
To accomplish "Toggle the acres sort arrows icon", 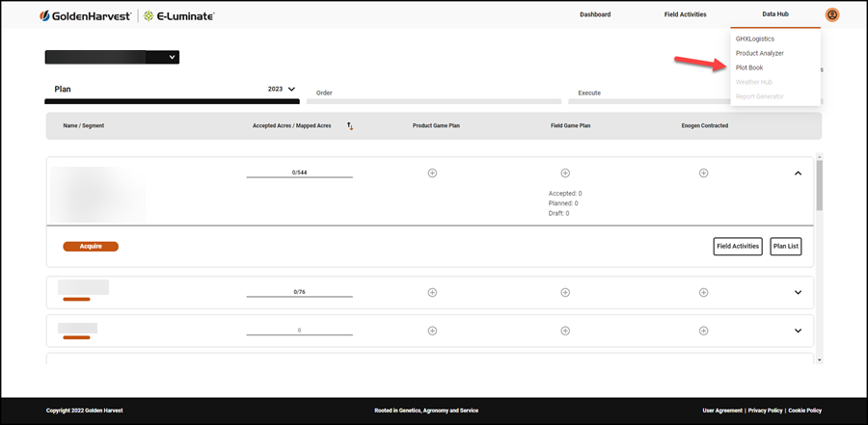I will pyautogui.click(x=350, y=126).
